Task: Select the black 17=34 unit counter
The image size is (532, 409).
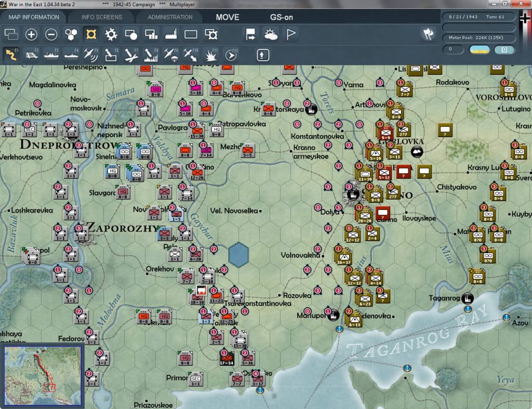Action: [x=227, y=358]
